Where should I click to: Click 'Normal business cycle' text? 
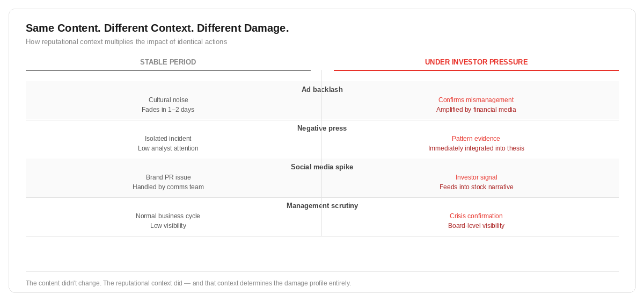pyautogui.click(x=168, y=216)
